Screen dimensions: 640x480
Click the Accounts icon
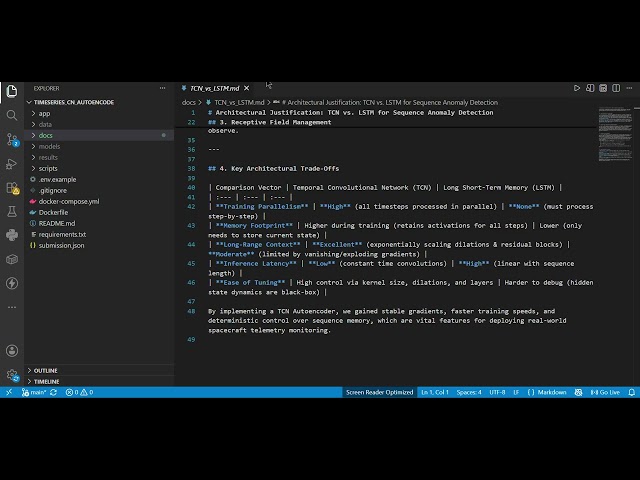[x=12, y=351]
